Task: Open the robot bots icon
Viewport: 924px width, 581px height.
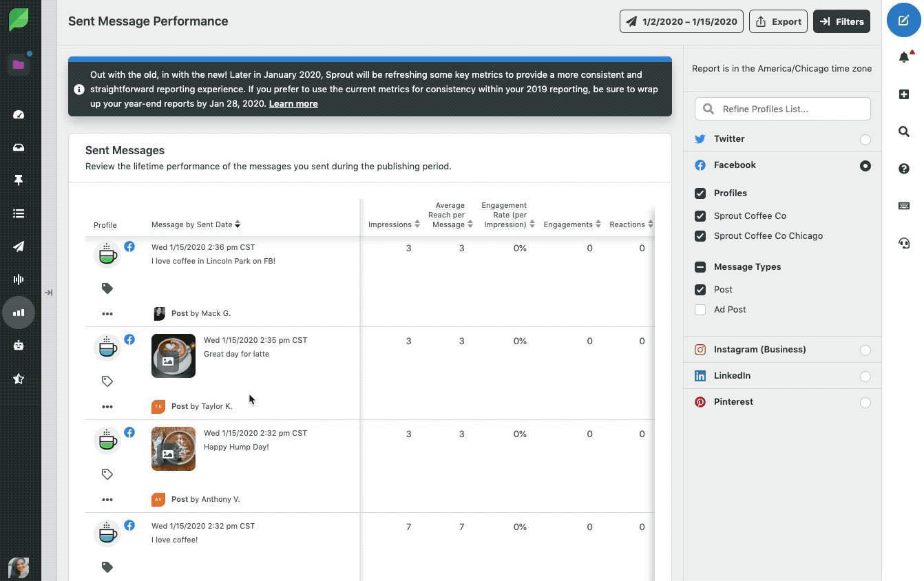Action: coord(19,346)
